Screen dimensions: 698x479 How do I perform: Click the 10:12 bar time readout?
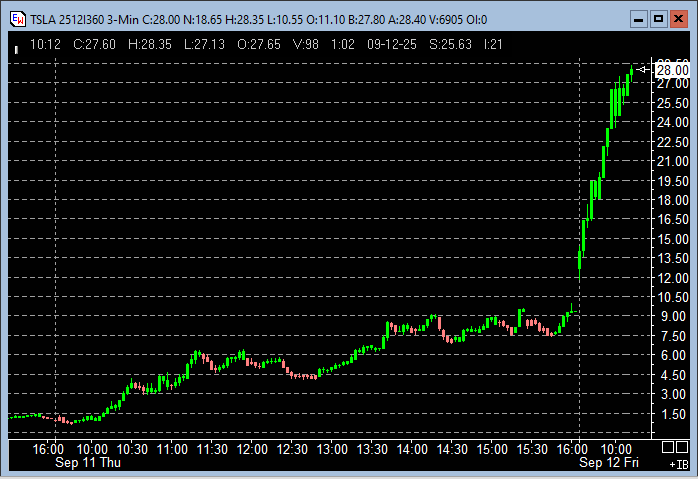[x=45, y=45]
